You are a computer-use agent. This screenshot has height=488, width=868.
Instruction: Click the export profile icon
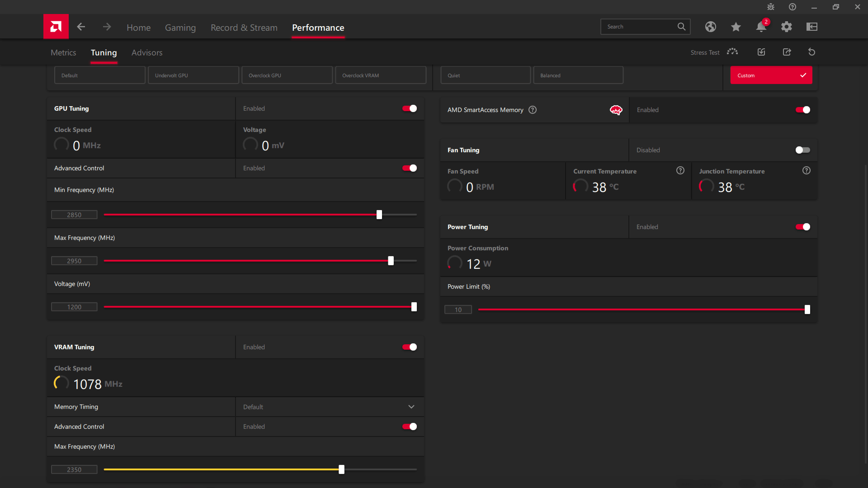[x=787, y=52]
